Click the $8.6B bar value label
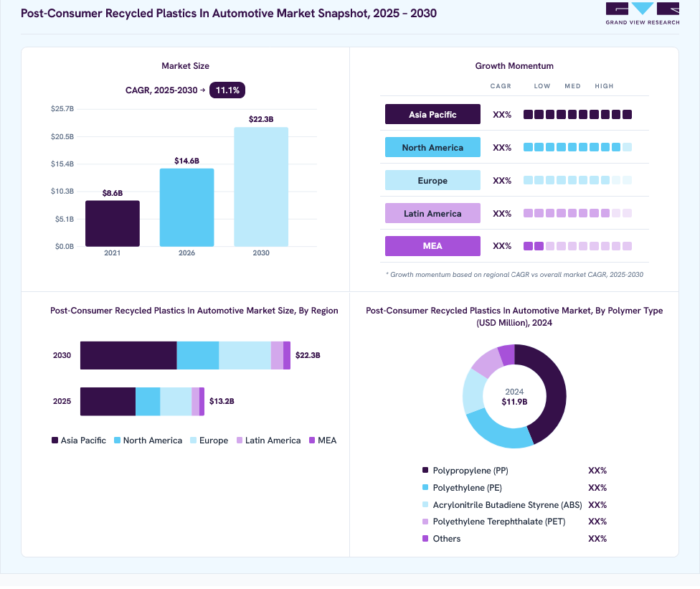The height and width of the screenshot is (589, 700). 113,193
